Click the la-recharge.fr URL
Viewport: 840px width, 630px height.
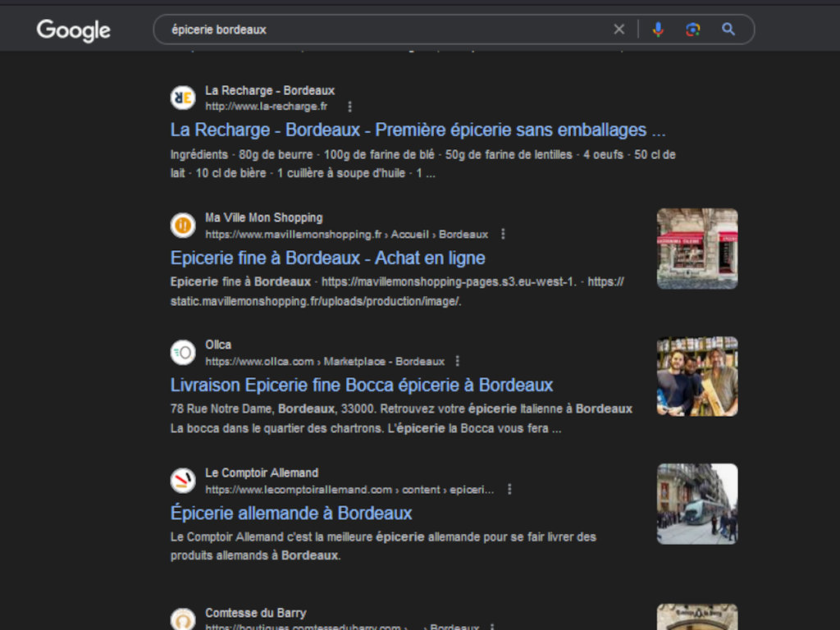pos(267,107)
